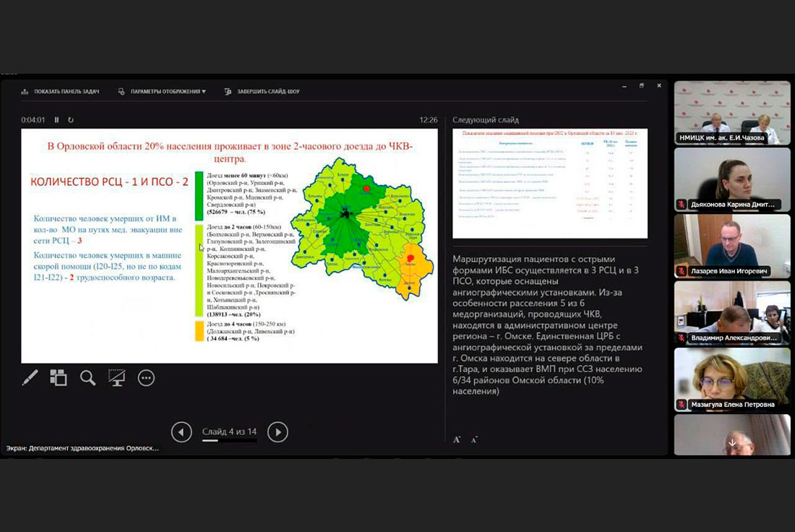Click muted mic icon of Лазарев Иван

point(682,271)
